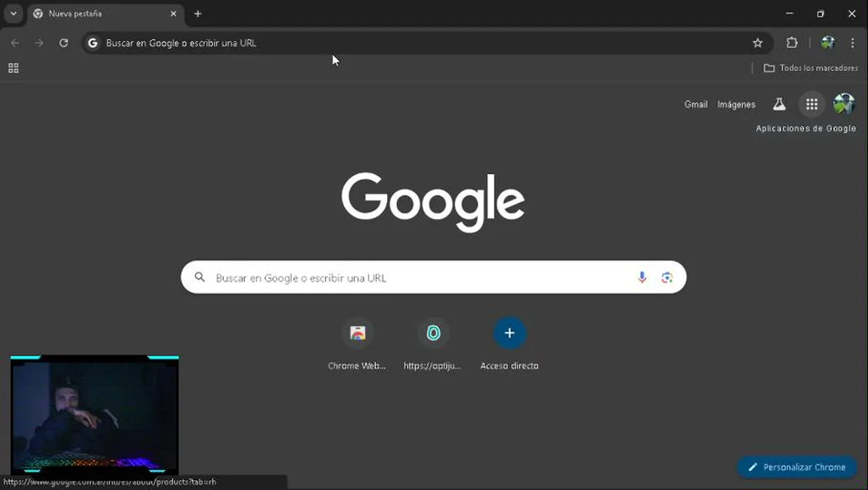Viewport: 868px width, 490px height.
Task: Open a new tab with plus button
Action: click(x=197, y=14)
